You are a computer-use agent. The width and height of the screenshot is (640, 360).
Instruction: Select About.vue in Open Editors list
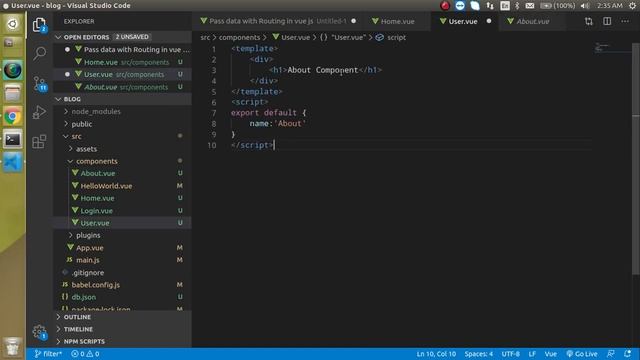tap(122, 87)
